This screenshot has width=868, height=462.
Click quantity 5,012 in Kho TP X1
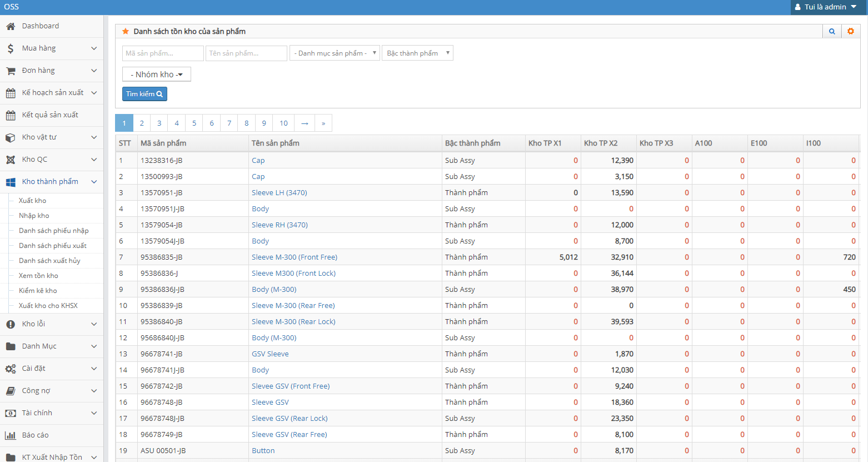tap(568, 257)
